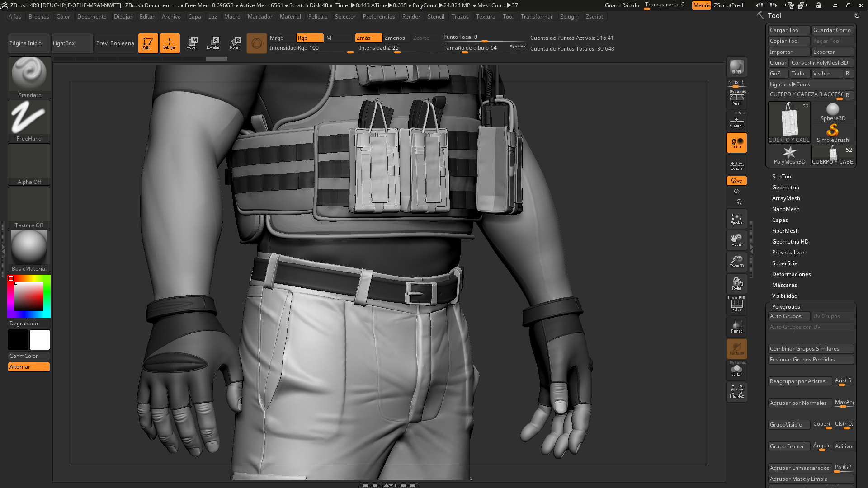The height and width of the screenshot is (488, 868).
Task: Toggle Edit mode
Action: coord(148,43)
